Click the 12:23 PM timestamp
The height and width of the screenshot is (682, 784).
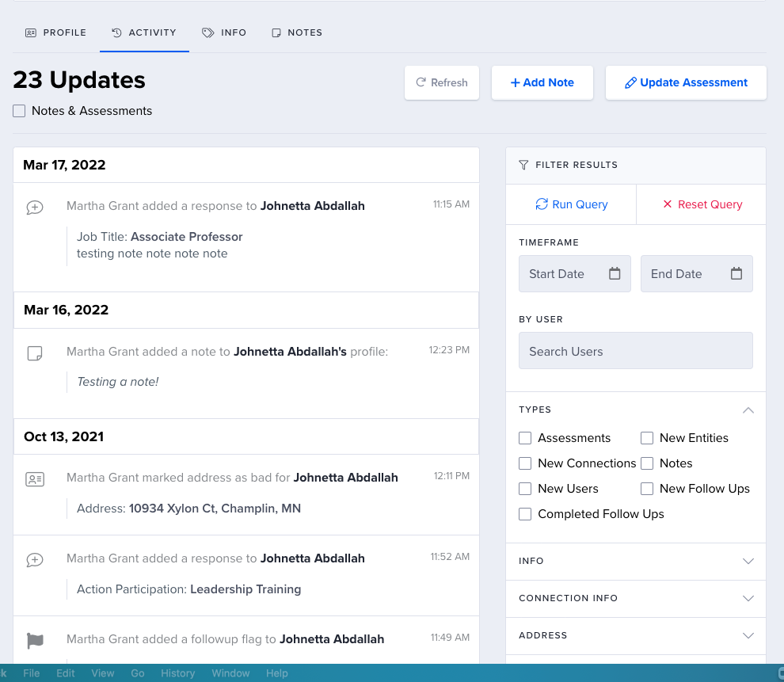tap(449, 350)
